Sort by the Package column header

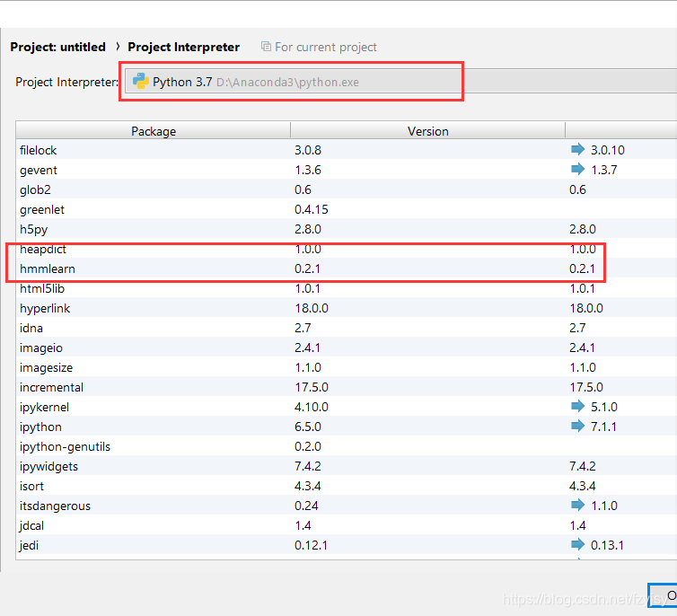pyautogui.click(x=154, y=131)
